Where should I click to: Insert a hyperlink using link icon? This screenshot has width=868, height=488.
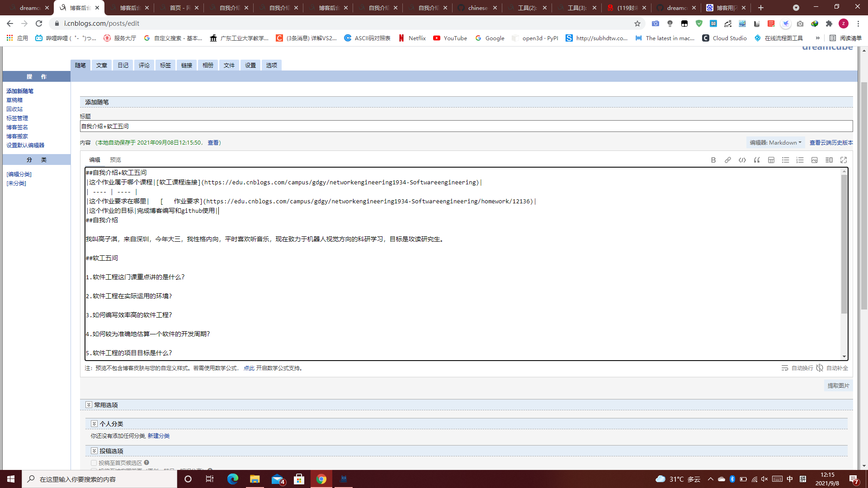coord(728,160)
